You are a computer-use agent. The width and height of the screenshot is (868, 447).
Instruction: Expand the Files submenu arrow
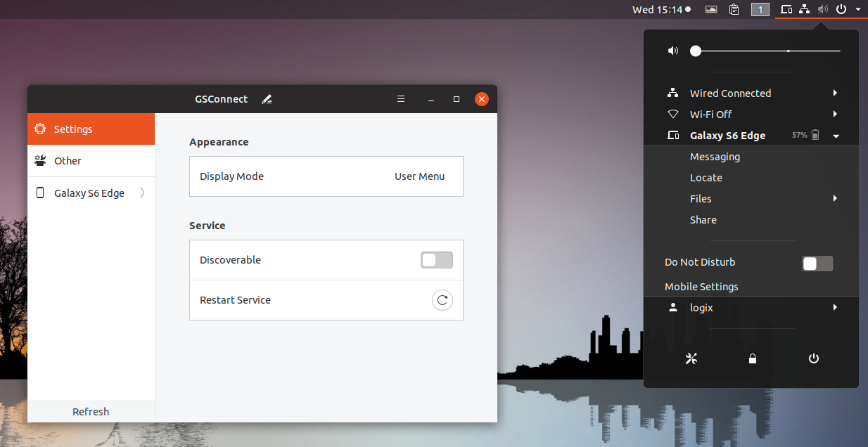point(836,199)
